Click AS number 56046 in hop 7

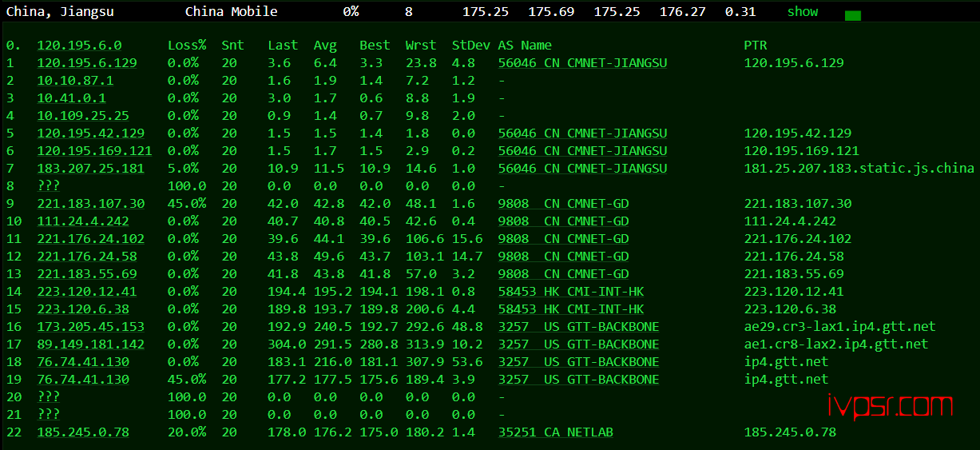517,169
